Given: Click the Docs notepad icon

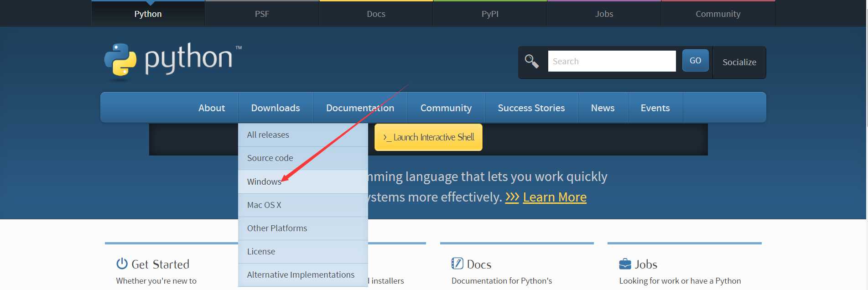Looking at the screenshot, I should [x=457, y=264].
